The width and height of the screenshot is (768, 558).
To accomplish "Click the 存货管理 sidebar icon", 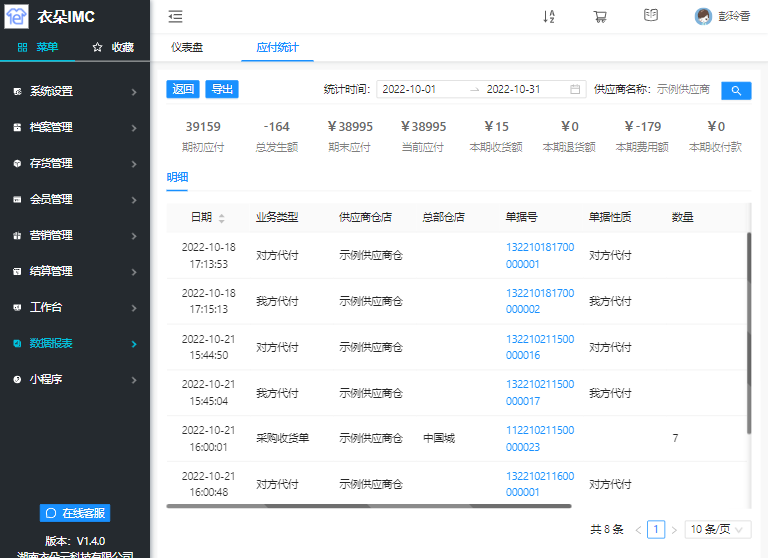I will point(17,163).
